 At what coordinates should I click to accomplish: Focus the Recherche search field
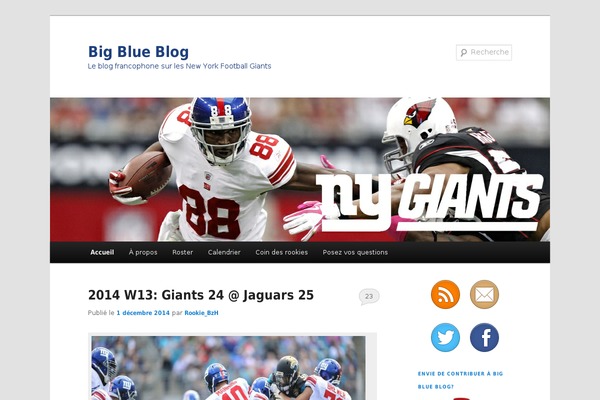click(484, 52)
